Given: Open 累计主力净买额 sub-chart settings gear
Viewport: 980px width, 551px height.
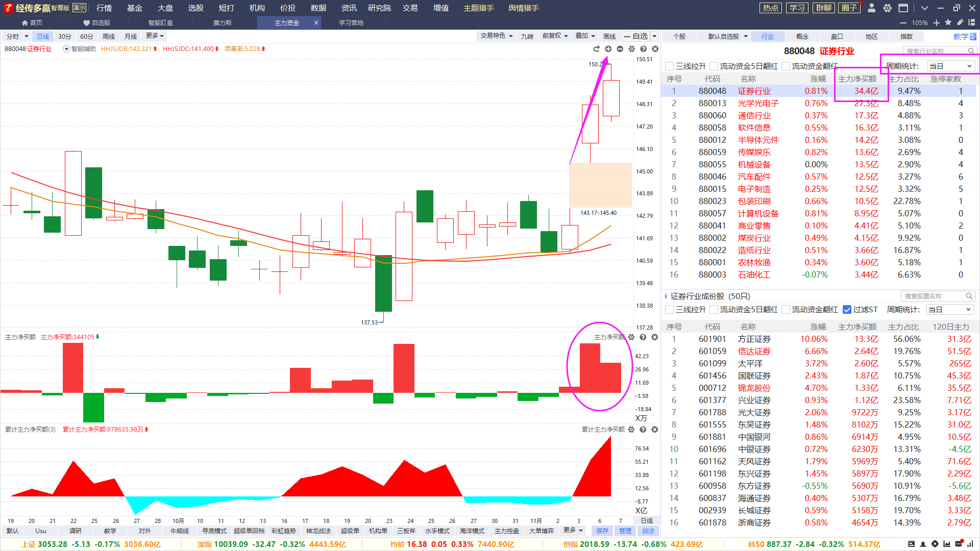Looking at the screenshot, I should tap(631, 430).
